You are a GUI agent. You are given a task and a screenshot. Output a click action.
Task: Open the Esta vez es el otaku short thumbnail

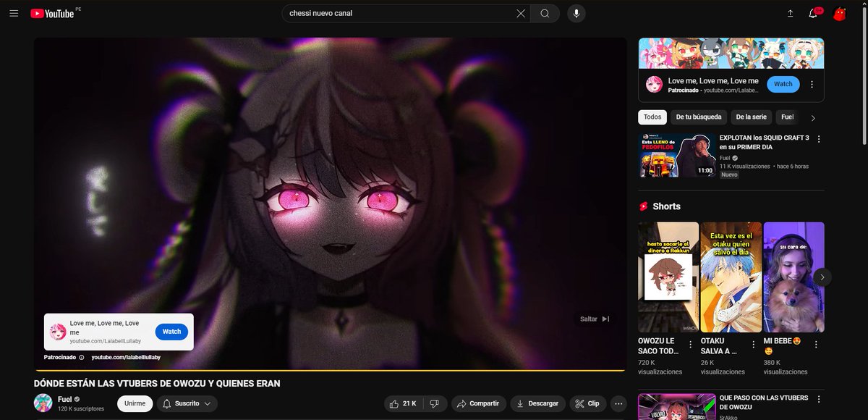(731, 277)
